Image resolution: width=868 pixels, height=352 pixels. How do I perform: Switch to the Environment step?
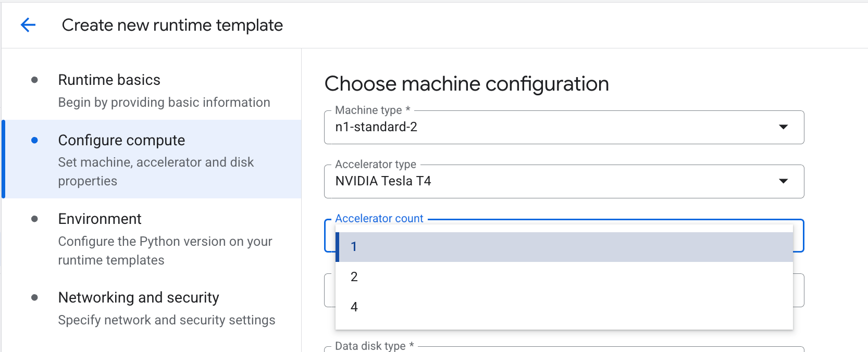(x=100, y=219)
